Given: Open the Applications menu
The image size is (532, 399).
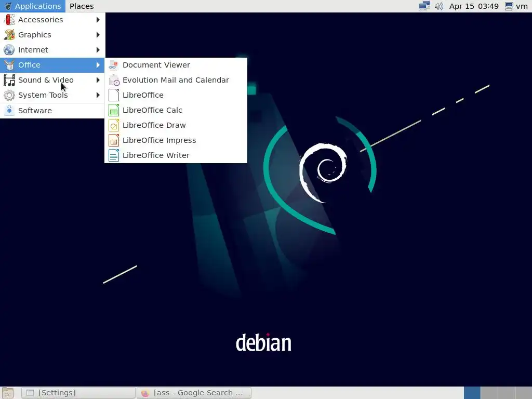Looking at the screenshot, I should click(x=33, y=6).
